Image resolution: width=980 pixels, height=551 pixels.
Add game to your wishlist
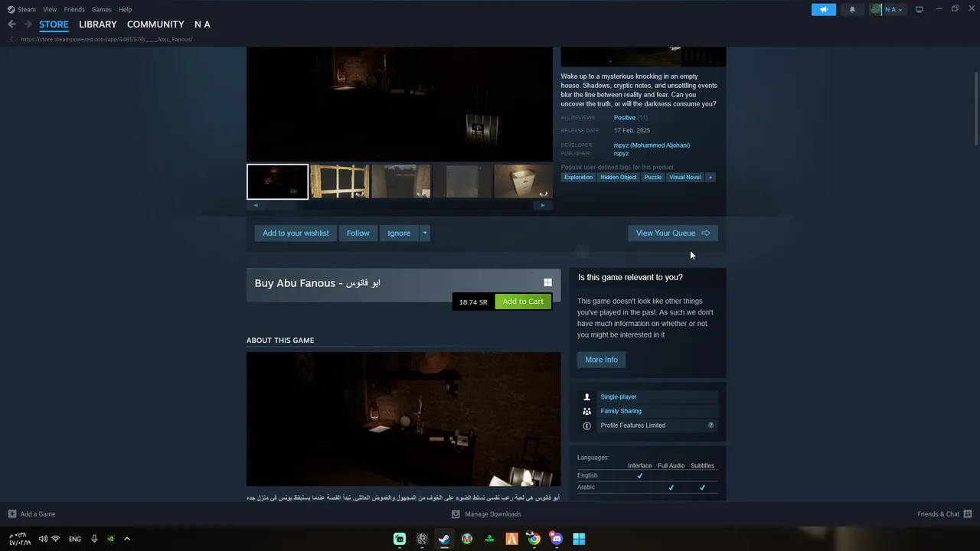pyautogui.click(x=296, y=233)
